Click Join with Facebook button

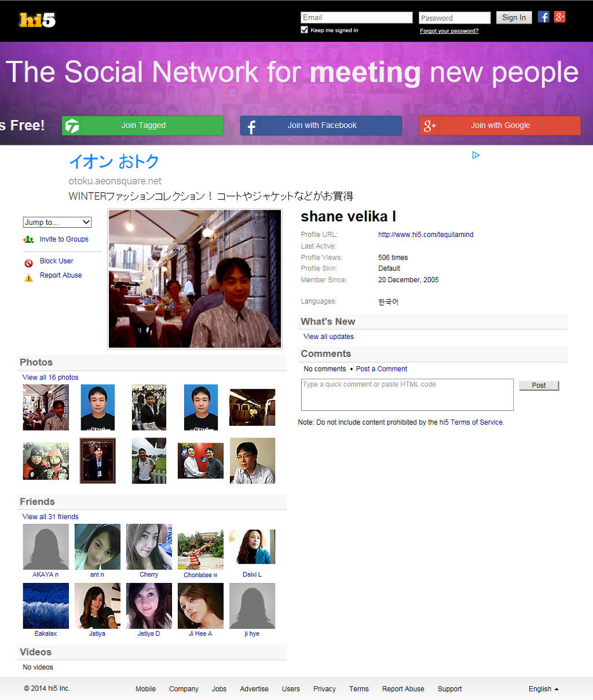321,126
